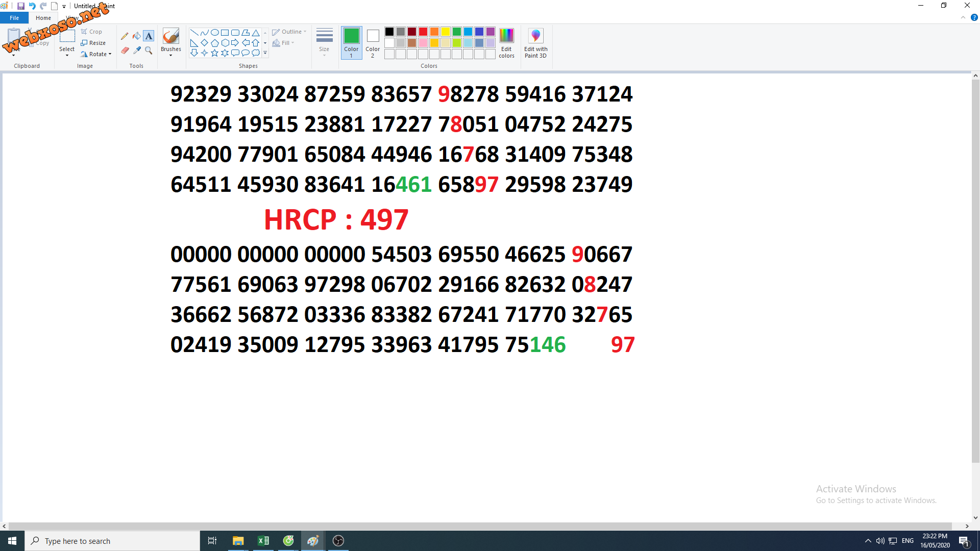Pick the Color picker eyedropper tool
The width and height of the screenshot is (980, 551).
(x=137, y=50)
